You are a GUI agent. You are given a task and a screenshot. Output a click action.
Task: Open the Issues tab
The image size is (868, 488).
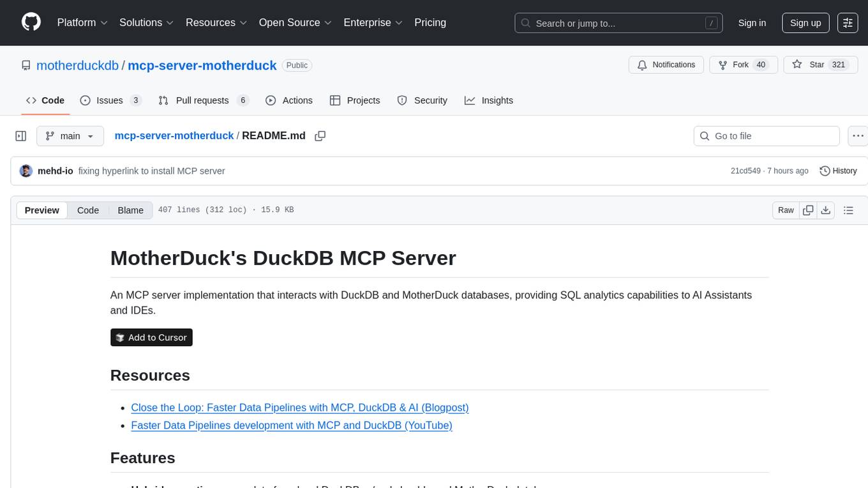coord(110,100)
